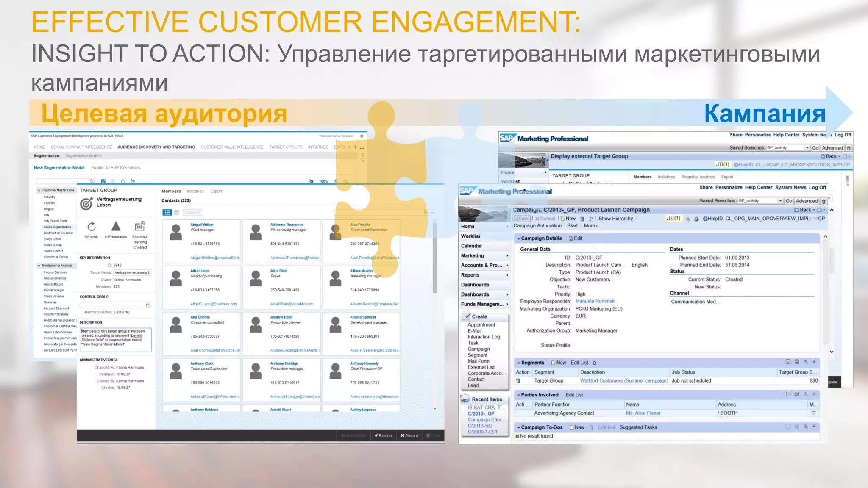The height and width of the screenshot is (488, 868).
Task: Open Manuela Rominski employee link
Action: click(x=595, y=301)
